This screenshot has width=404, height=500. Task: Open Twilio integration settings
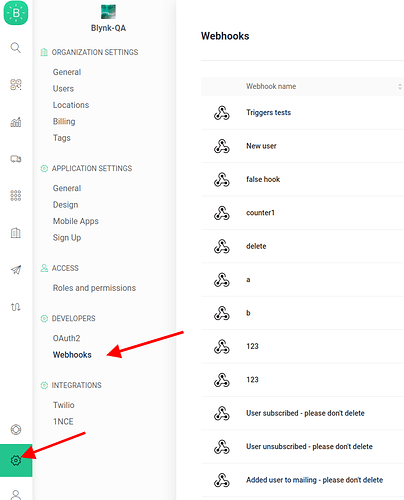click(x=64, y=405)
